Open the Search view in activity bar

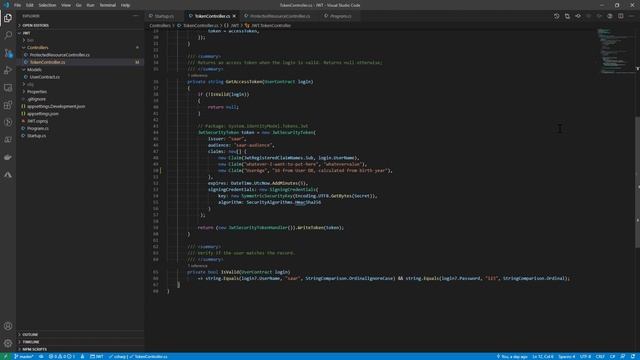8,35
